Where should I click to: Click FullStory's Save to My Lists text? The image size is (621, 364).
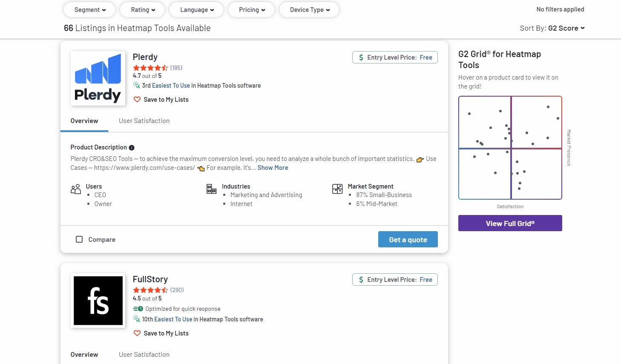pyautogui.click(x=166, y=333)
